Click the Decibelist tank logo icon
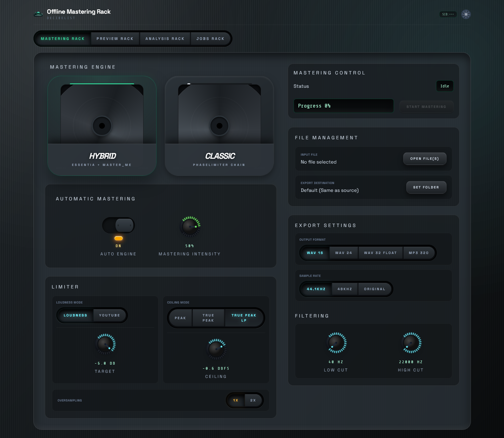Viewport: 504px width, 438px height. pos(38,14)
